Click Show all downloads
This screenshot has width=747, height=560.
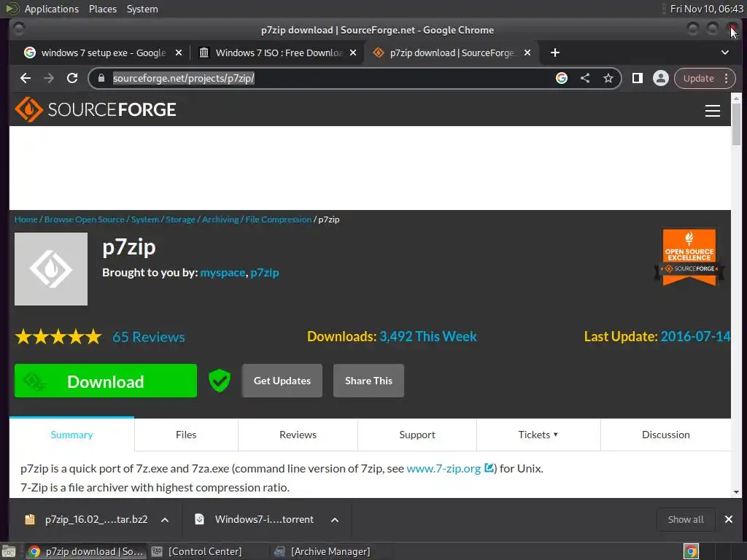tap(686, 519)
